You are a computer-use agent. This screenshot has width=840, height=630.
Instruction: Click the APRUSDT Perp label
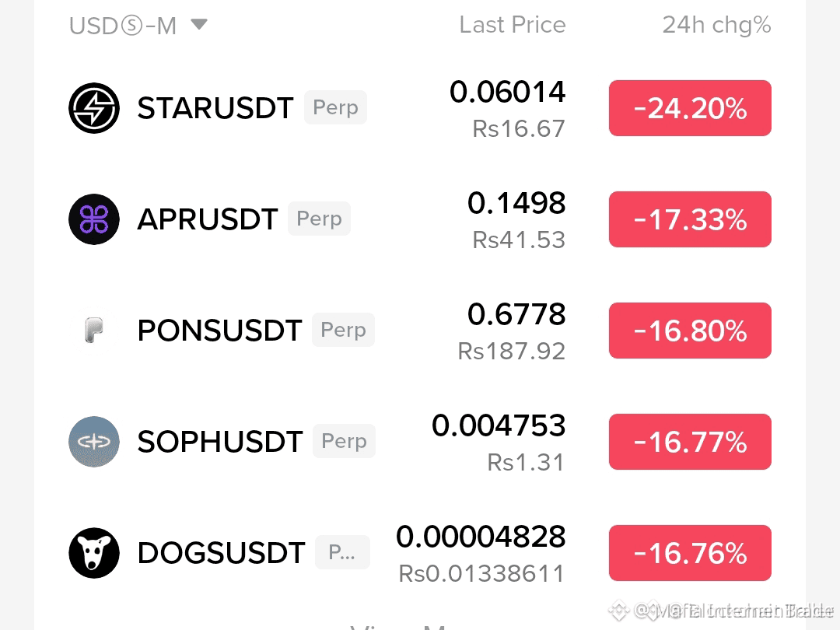pos(320,219)
